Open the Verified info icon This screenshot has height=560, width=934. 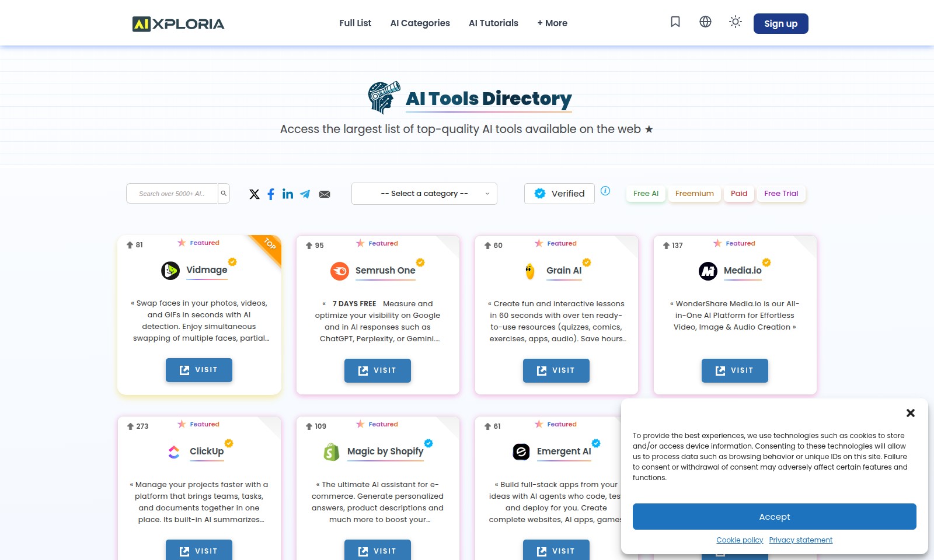point(605,191)
